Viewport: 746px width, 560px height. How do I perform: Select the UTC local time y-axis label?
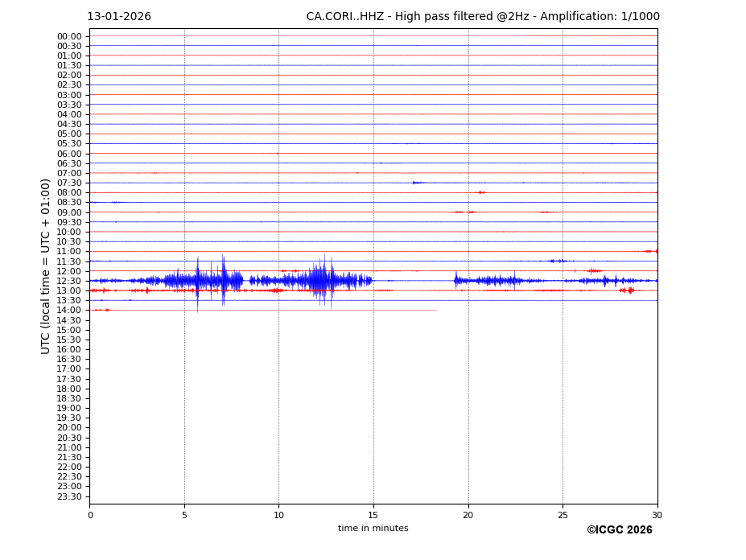(46, 266)
